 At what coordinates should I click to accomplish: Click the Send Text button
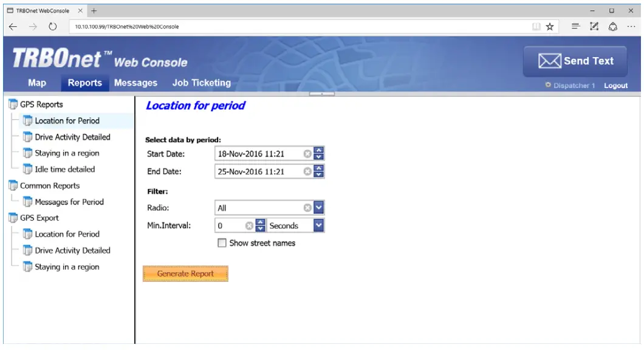(575, 61)
